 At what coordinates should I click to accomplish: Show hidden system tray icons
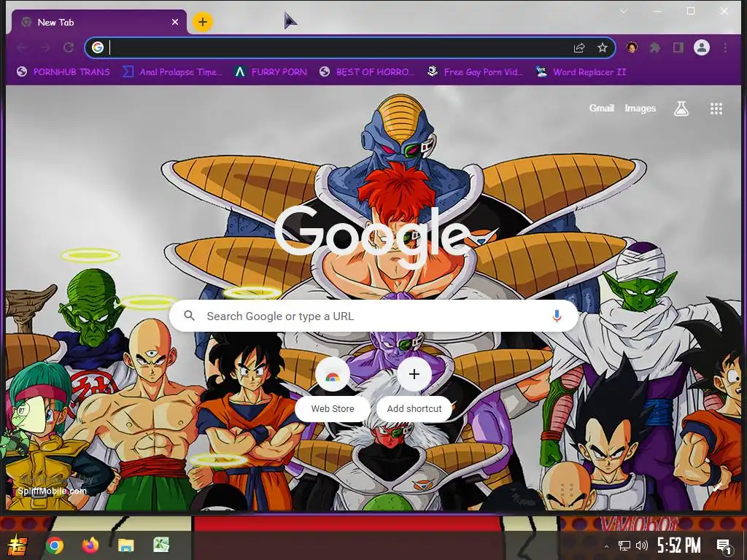coord(606,545)
